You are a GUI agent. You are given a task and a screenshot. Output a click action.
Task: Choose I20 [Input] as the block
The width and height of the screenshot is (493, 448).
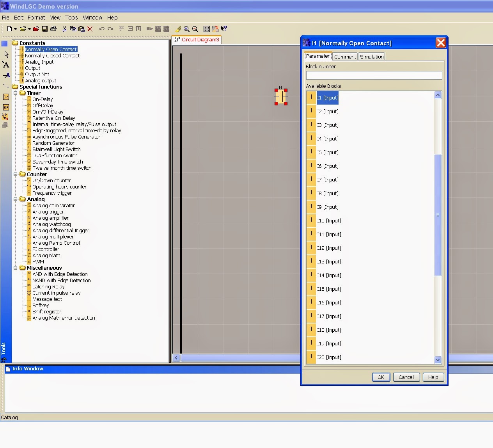(329, 357)
